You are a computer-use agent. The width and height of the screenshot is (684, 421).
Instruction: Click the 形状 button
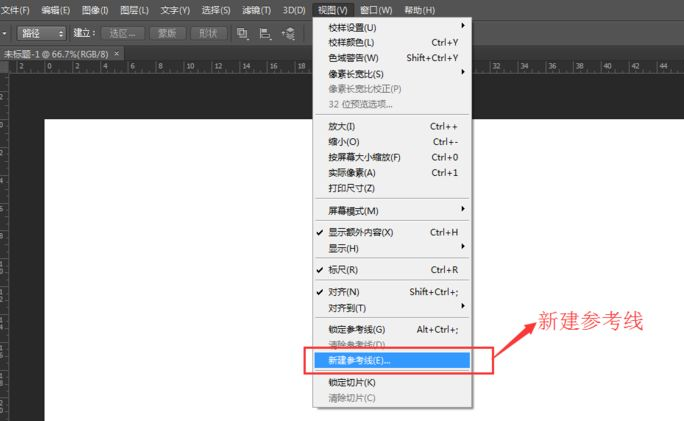click(x=209, y=33)
